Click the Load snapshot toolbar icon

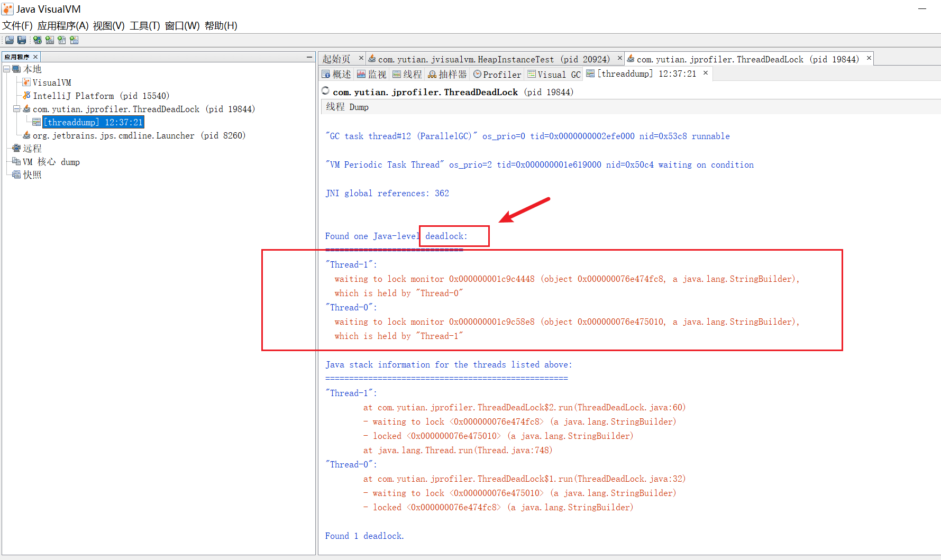tap(10, 40)
